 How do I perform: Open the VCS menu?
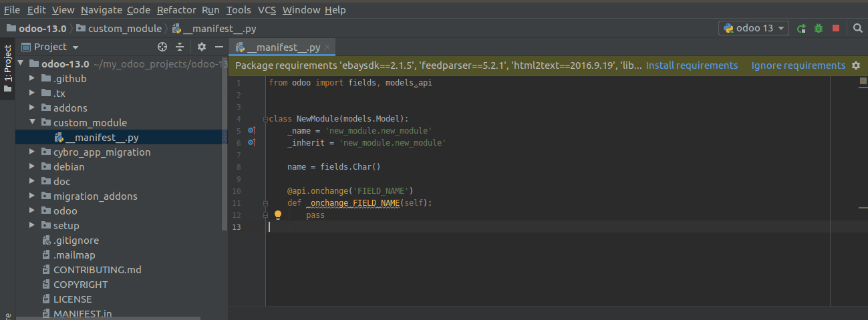tap(267, 10)
